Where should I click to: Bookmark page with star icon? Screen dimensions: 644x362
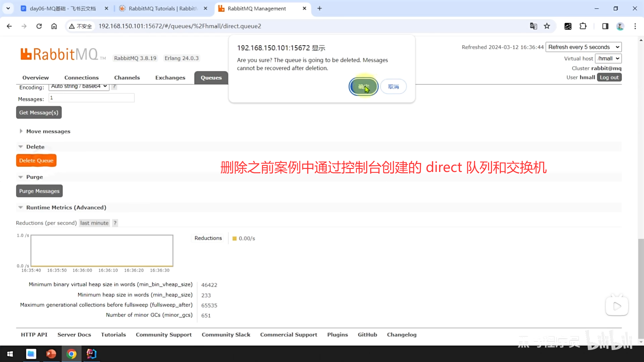(547, 26)
